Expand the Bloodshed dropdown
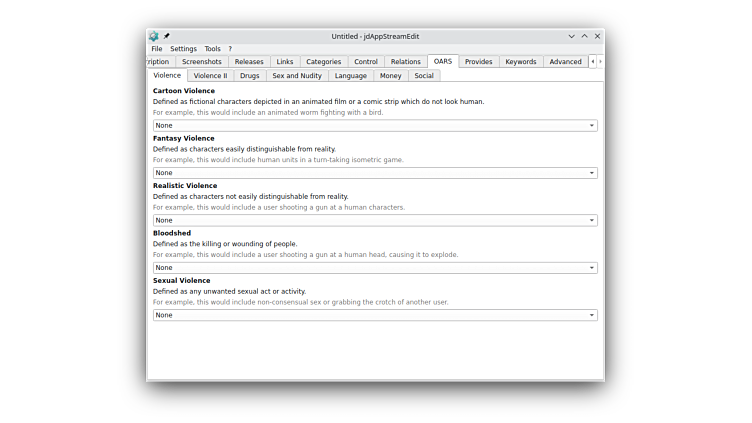This screenshot has height=423, width=752. (375, 268)
